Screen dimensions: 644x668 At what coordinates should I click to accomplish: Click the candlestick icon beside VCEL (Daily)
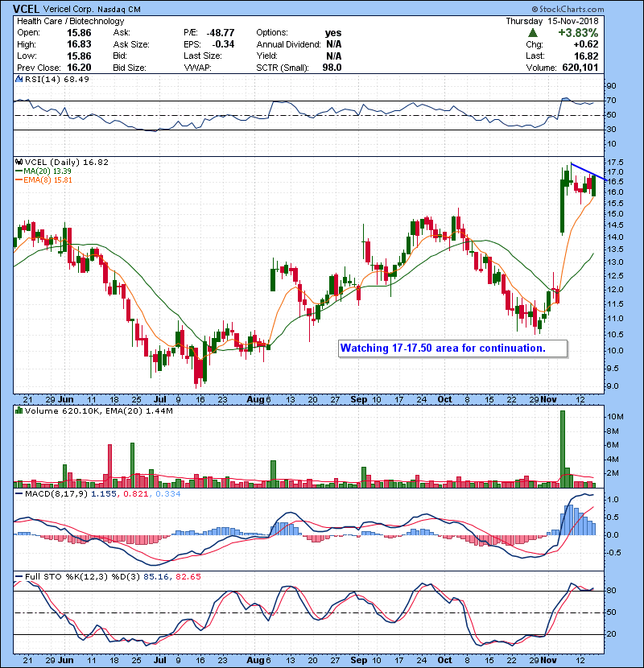[19, 162]
